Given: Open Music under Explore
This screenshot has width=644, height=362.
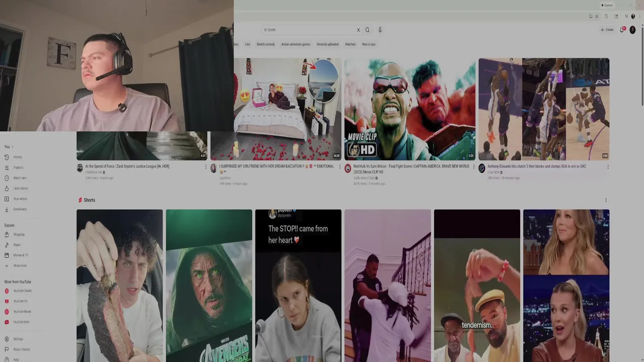Looking at the screenshot, I should click(14, 245).
